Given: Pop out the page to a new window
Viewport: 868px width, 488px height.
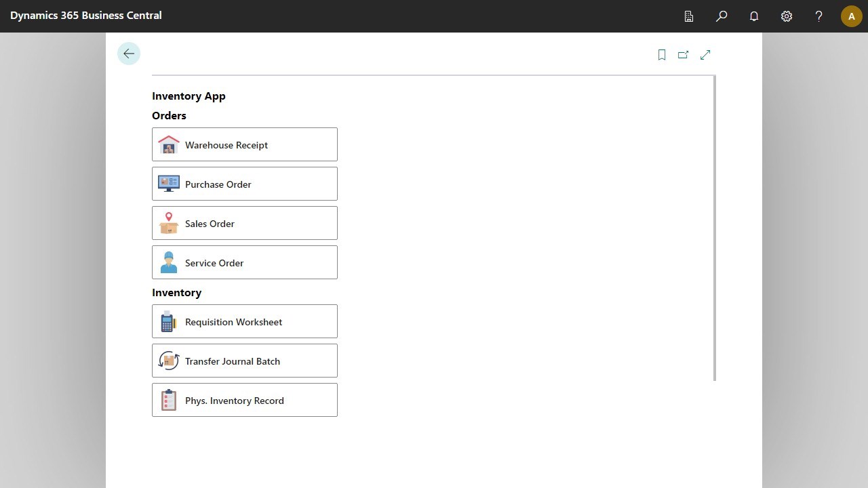Looking at the screenshot, I should tap(683, 54).
